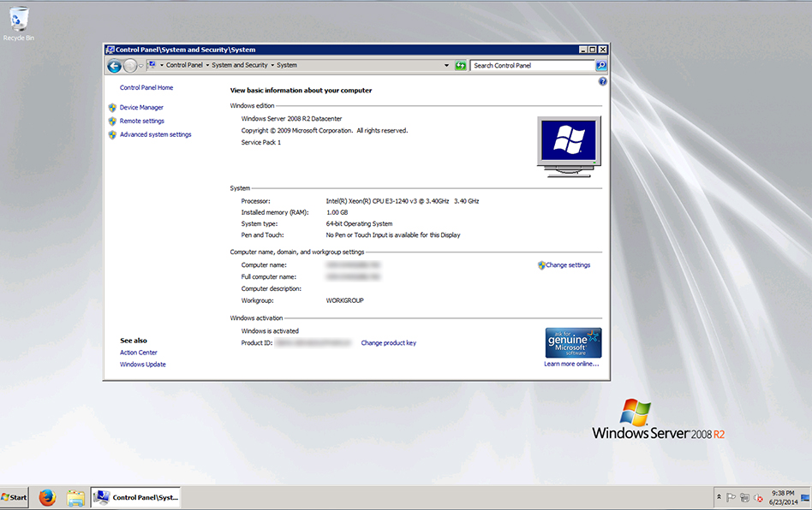This screenshot has width=812, height=510.
Task: Select the System breadcrumb
Action: pos(287,65)
